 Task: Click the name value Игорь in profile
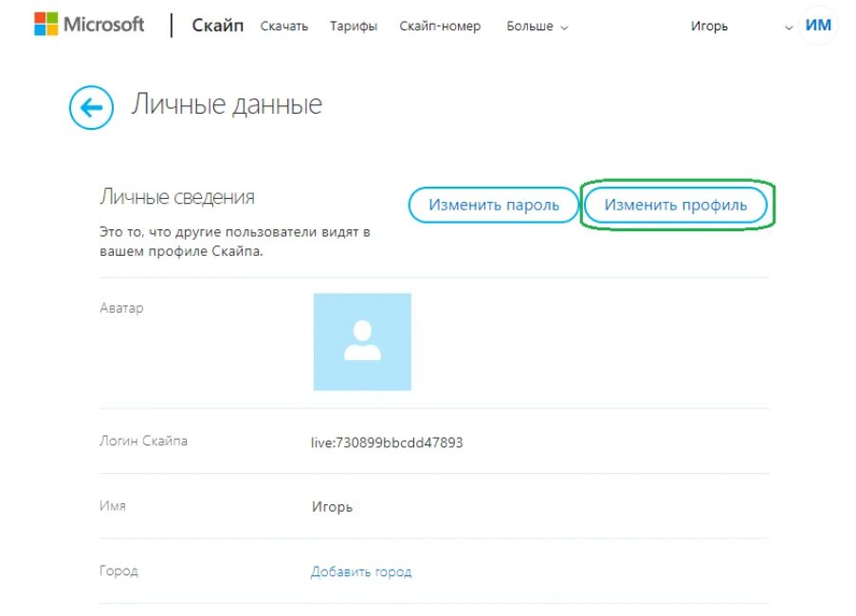[x=332, y=507]
